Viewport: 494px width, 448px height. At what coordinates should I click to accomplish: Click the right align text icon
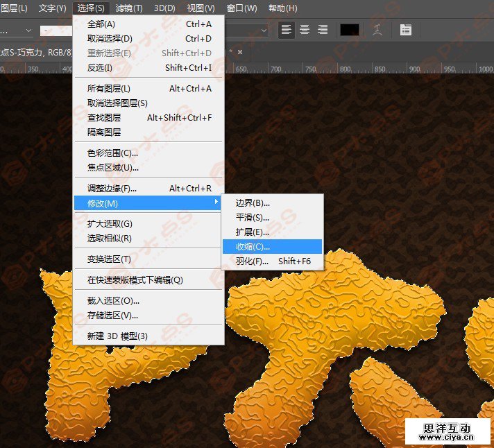coord(323,30)
